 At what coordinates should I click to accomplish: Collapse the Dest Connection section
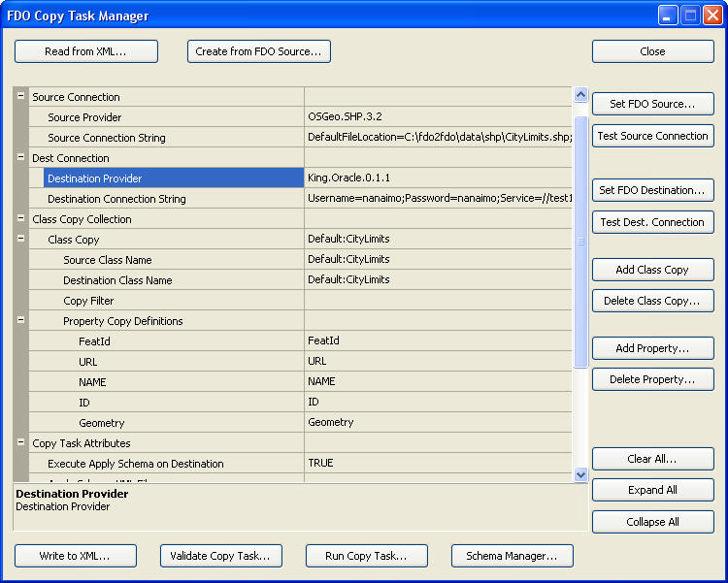coord(20,158)
